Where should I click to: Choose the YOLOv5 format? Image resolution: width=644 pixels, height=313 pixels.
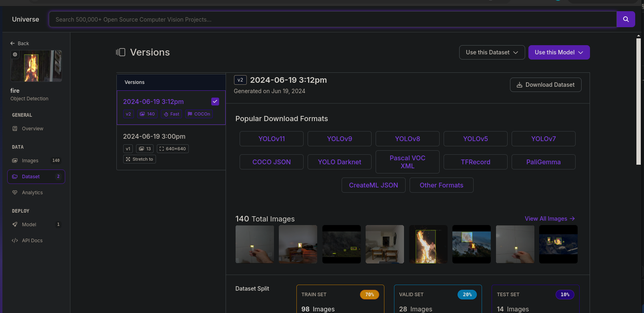(x=476, y=139)
